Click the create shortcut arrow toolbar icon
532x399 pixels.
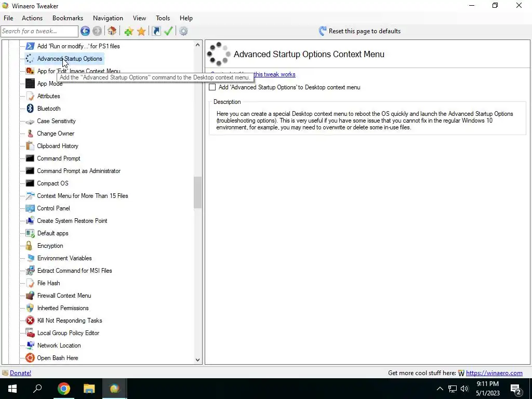coord(156,31)
